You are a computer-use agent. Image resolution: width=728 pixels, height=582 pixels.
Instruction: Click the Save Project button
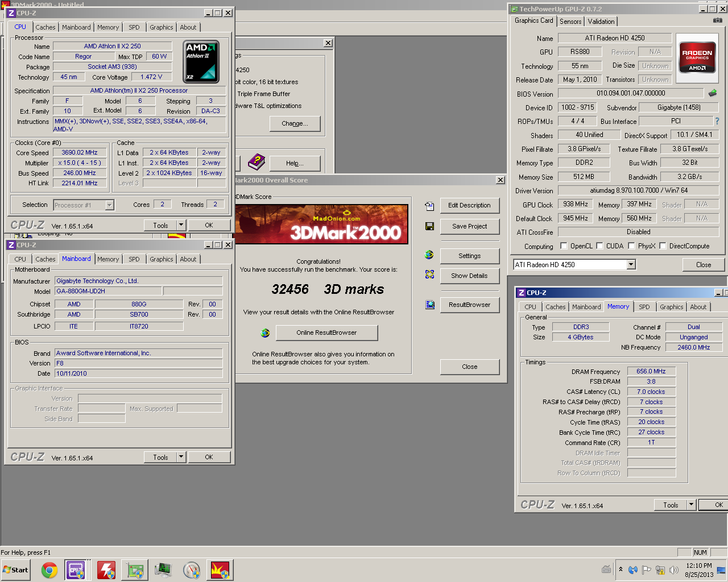click(x=469, y=226)
